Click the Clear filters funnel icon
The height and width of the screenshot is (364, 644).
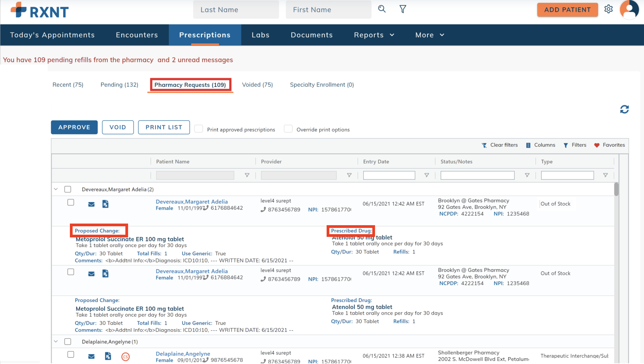484,145
